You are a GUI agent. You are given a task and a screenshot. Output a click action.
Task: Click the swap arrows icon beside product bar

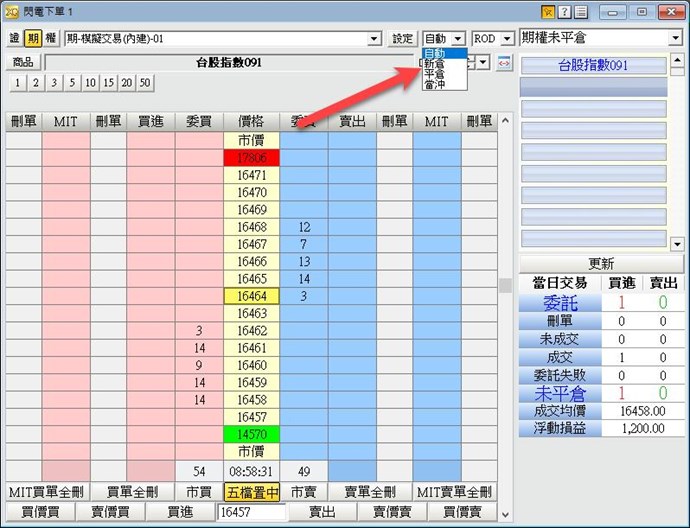pyautogui.click(x=504, y=63)
